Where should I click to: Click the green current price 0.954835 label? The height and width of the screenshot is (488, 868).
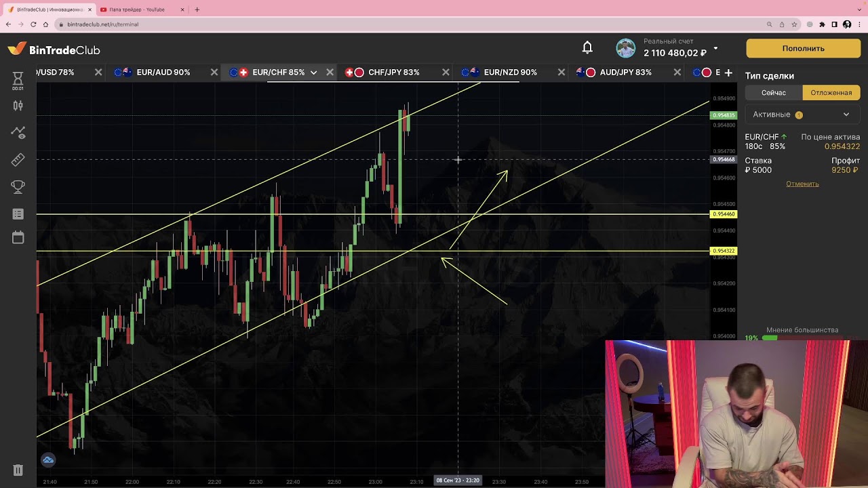click(724, 115)
